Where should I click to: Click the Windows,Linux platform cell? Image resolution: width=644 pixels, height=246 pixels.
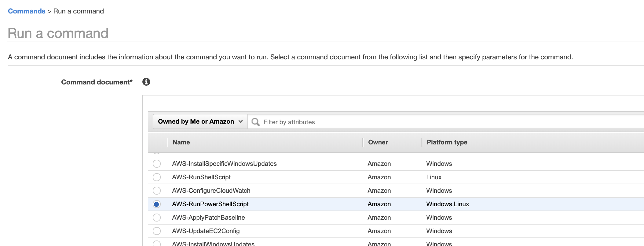tap(448, 204)
